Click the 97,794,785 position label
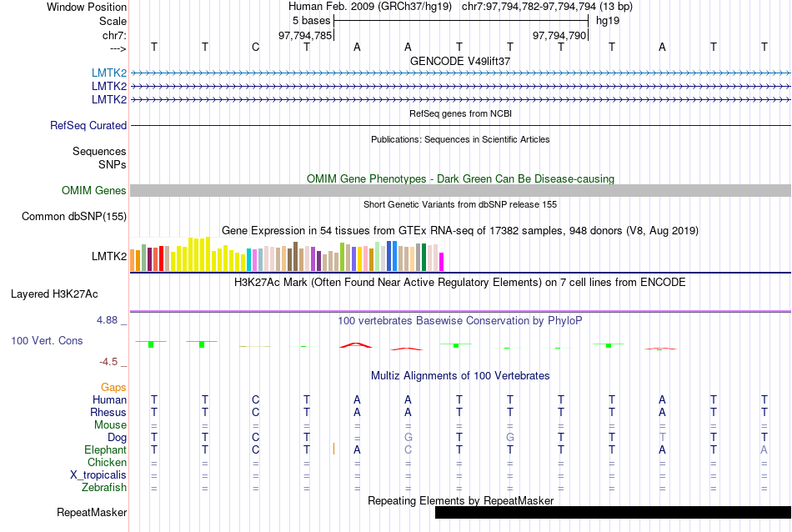 pos(305,35)
